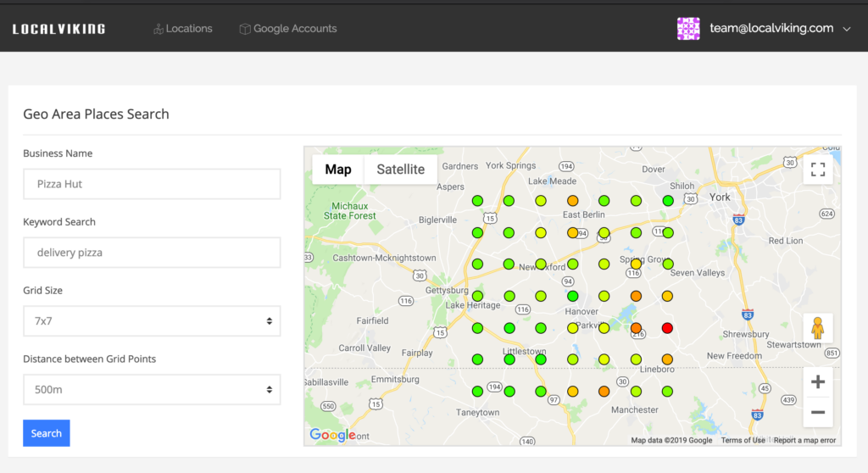
Task: Open the Google Accounts menu item
Action: (x=288, y=29)
